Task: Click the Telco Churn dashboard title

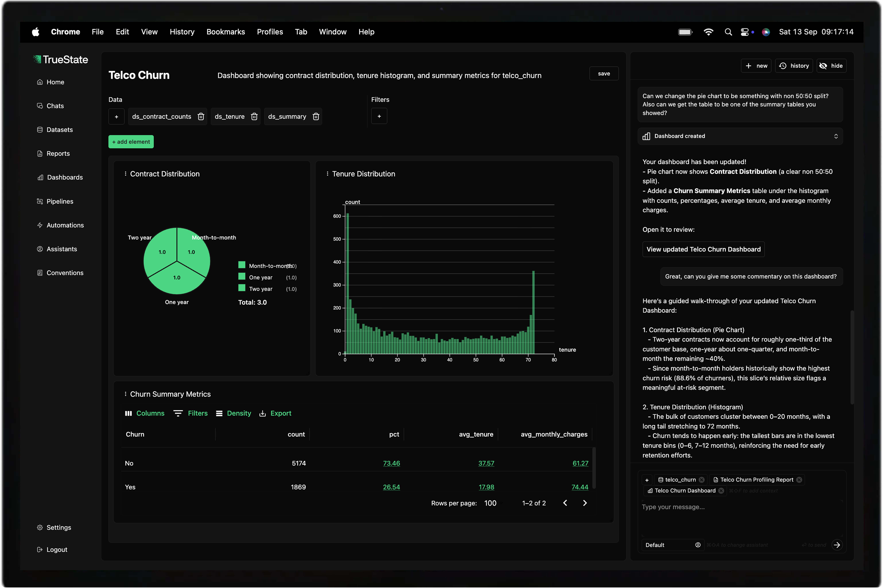Action: point(139,75)
